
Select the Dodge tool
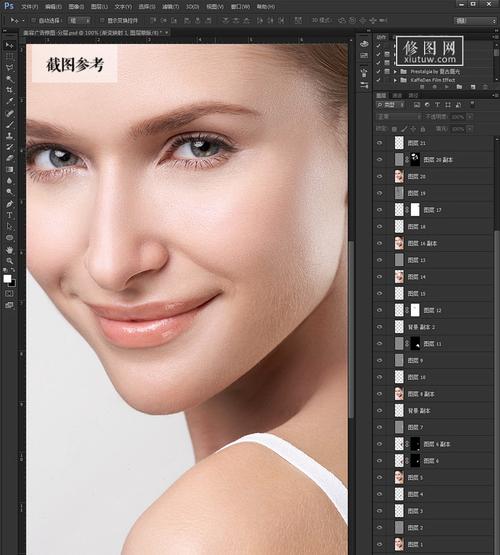10,192
